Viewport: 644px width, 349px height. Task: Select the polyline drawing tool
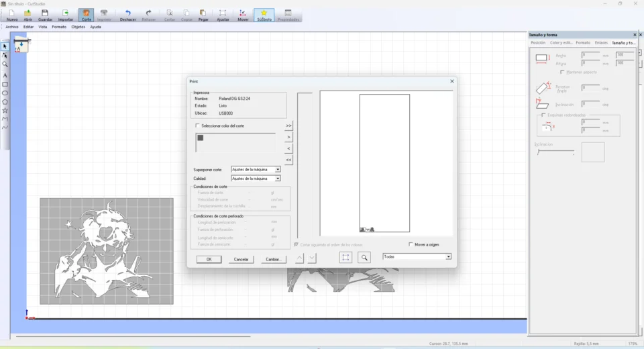[x=5, y=119]
